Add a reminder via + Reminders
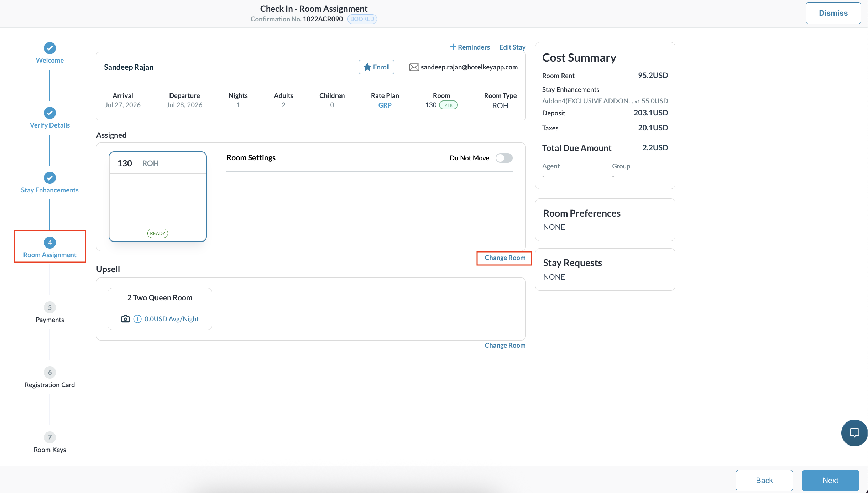Screen dimensions: 868x493 point(470,47)
